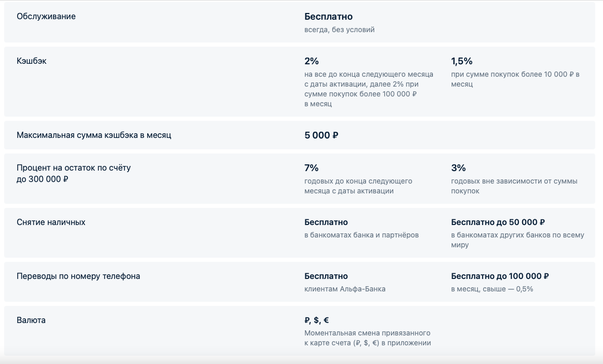603x364 pixels.
Task: Click "Максимальная сумма кэшбэка в месяц" label
Action: pyautogui.click(x=94, y=135)
